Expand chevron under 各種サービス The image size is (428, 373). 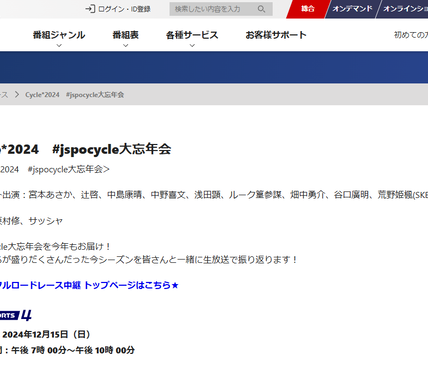click(192, 45)
